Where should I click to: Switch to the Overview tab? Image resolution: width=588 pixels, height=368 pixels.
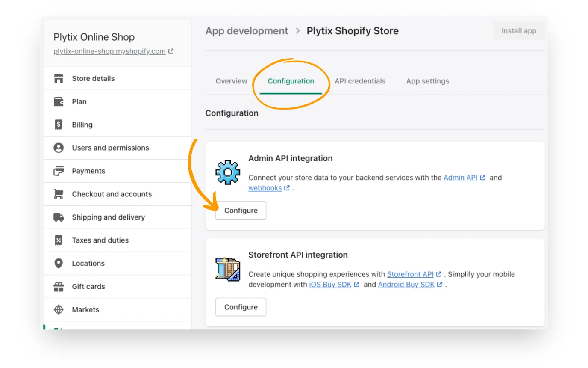231,81
